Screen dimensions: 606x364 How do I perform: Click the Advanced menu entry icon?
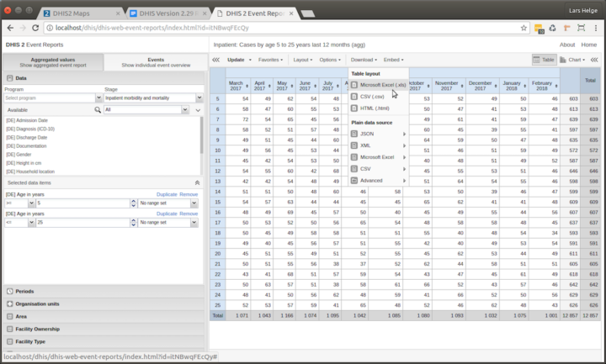coord(354,180)
